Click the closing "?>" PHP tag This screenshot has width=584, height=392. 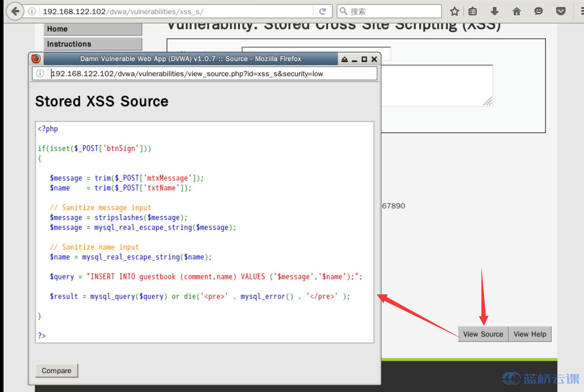pos(42,335)
